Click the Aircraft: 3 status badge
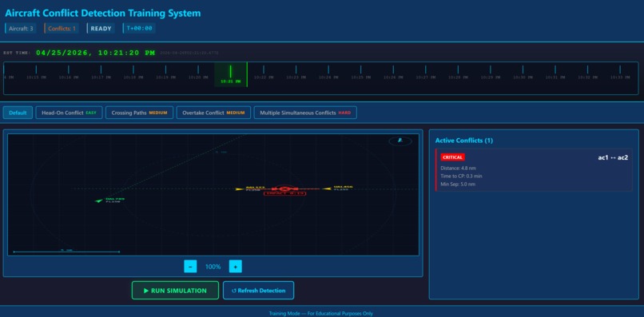Image resolution: width=644 pixels, height=317 pixels. (x=21, y=28)
